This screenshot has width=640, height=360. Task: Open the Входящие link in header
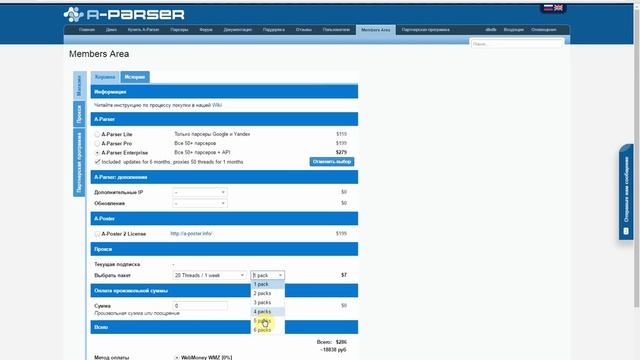pyautogui.click(x=513, y=30)
